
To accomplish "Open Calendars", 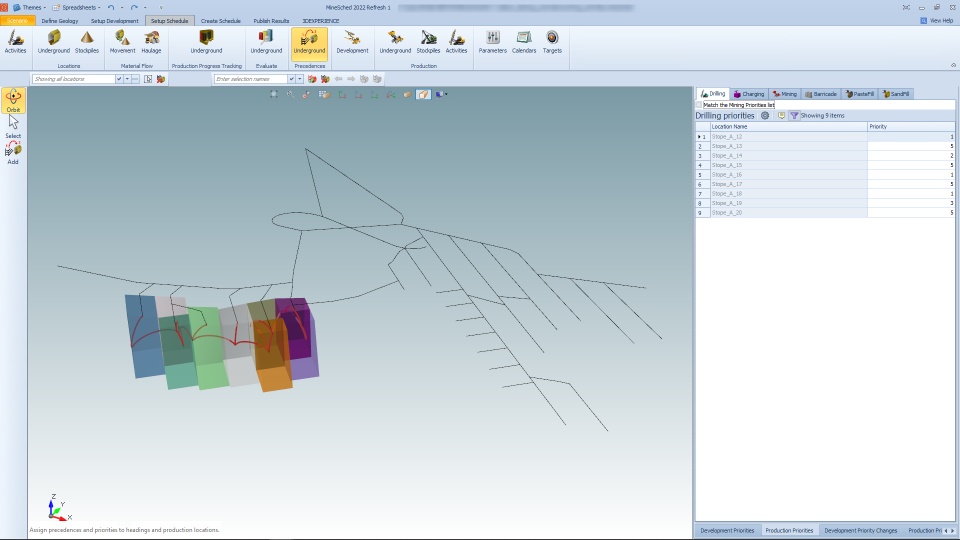I will [524, 42].
